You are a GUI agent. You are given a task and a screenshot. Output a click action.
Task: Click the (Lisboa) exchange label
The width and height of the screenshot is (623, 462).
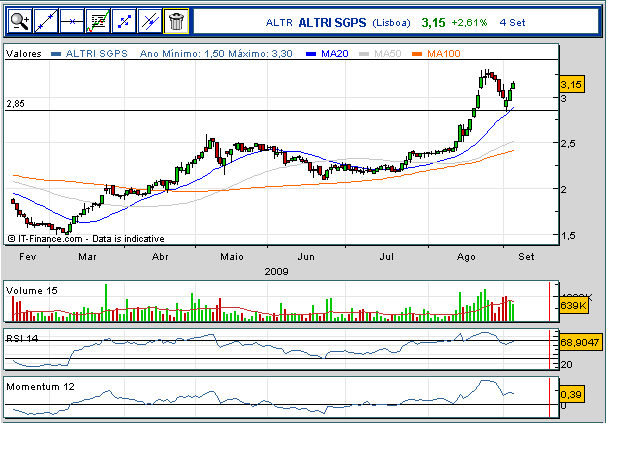(391, 23)
